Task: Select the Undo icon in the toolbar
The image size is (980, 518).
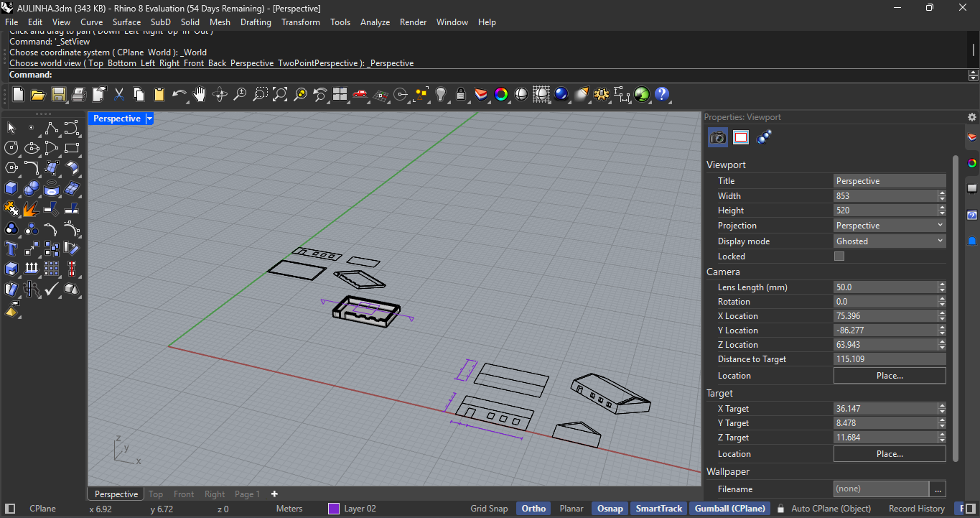Action: [179, 94]
